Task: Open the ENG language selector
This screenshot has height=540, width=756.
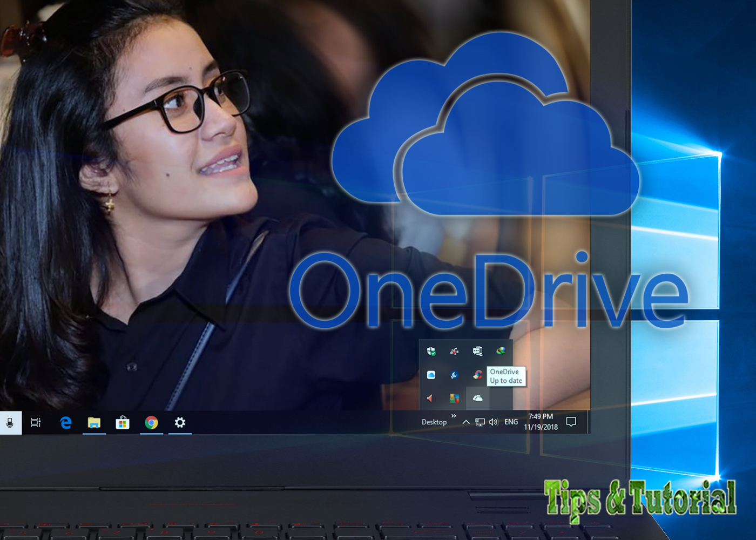Action: (511, 421)
